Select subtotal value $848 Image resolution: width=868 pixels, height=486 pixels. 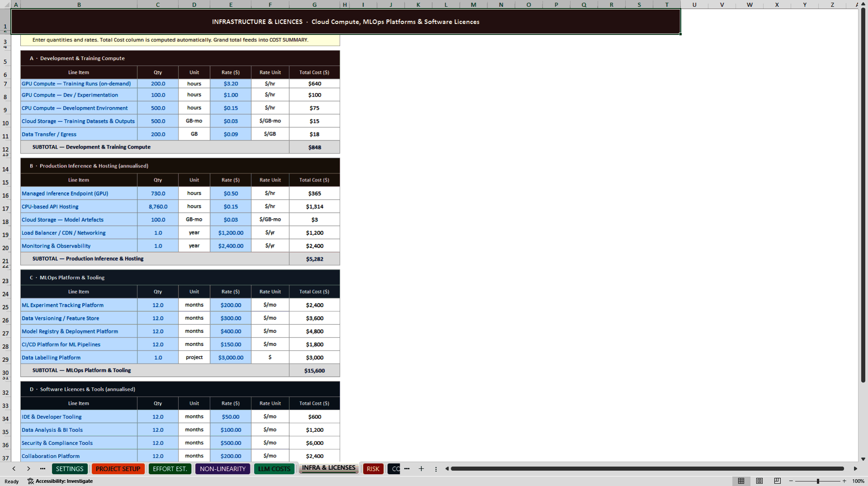(314, 147)
